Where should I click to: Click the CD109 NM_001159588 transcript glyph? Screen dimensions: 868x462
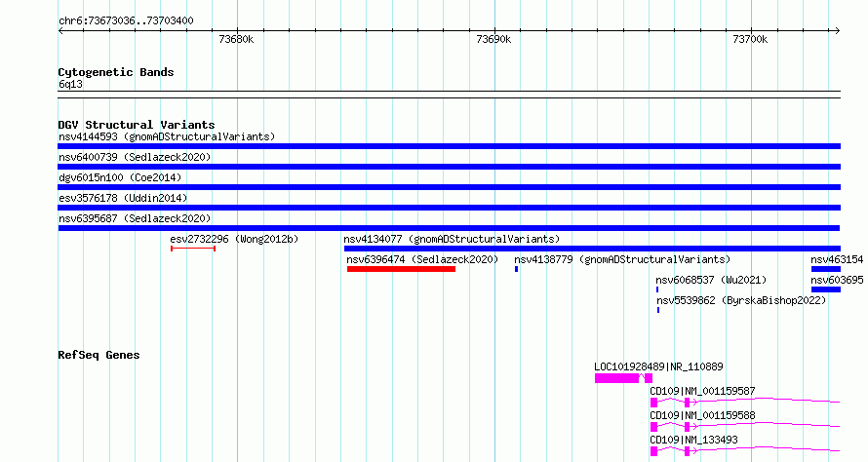point(745,427)
